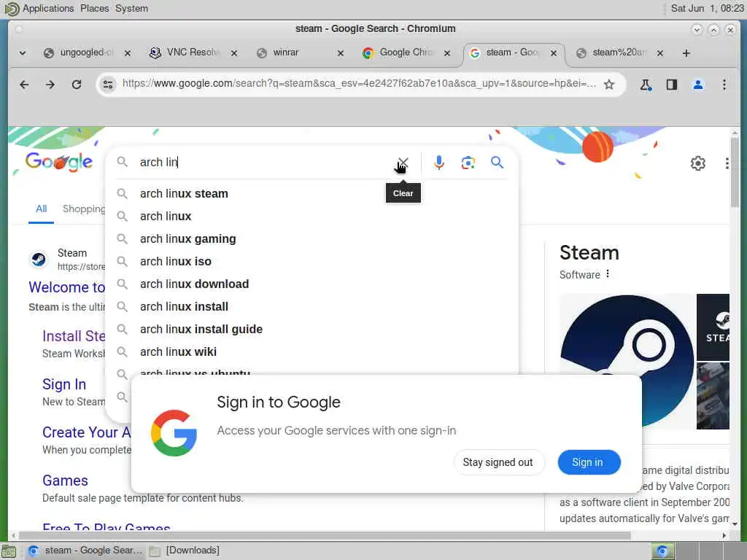Click the blue Sign in button
Image resolution: width=747 pixels, height=560 pixels.
point(589,462)
